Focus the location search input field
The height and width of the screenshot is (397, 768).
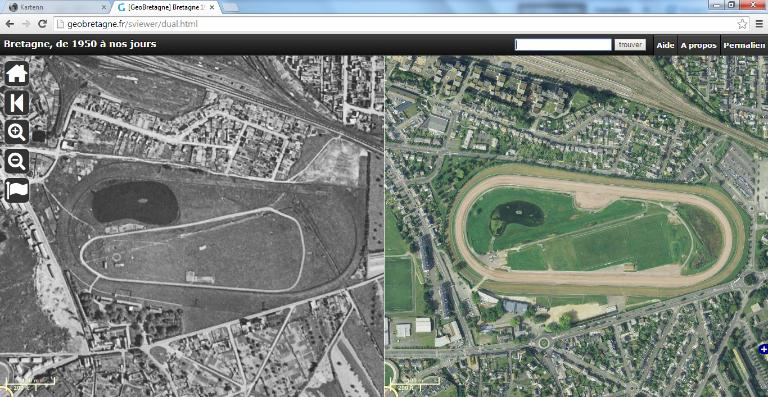click(x=563, y=45)
